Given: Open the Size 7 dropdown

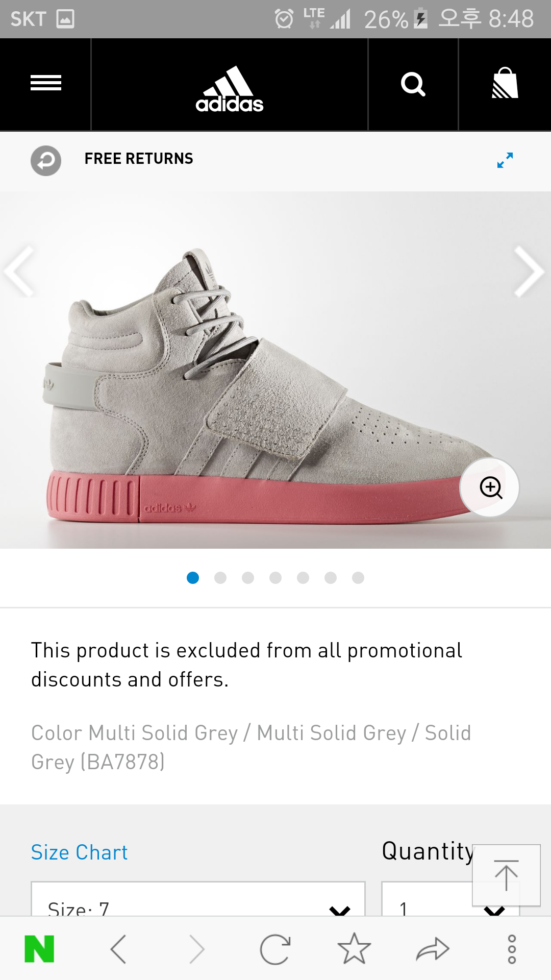Looking at the screenshot, I should pyautogui.click(x=198, y=898).
